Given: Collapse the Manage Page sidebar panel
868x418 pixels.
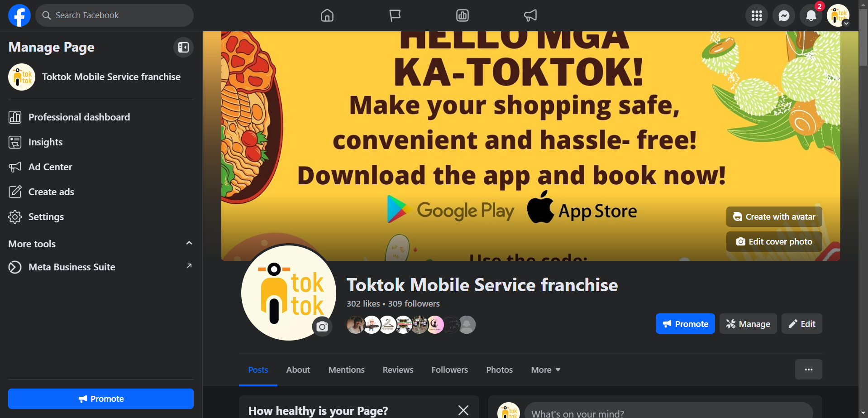Looking at the screenshot, I should pyautogui.click(x=183, y=47).
